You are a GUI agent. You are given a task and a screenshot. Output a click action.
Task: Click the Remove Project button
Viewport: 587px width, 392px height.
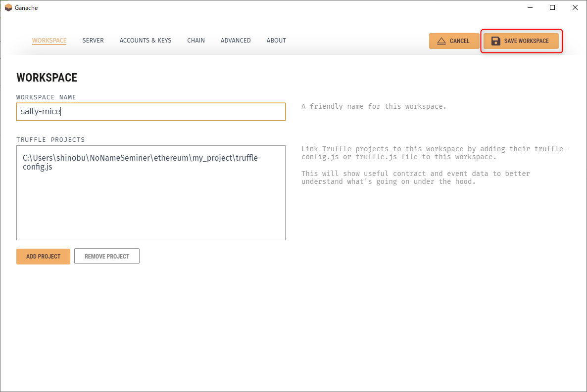(107, 257)
